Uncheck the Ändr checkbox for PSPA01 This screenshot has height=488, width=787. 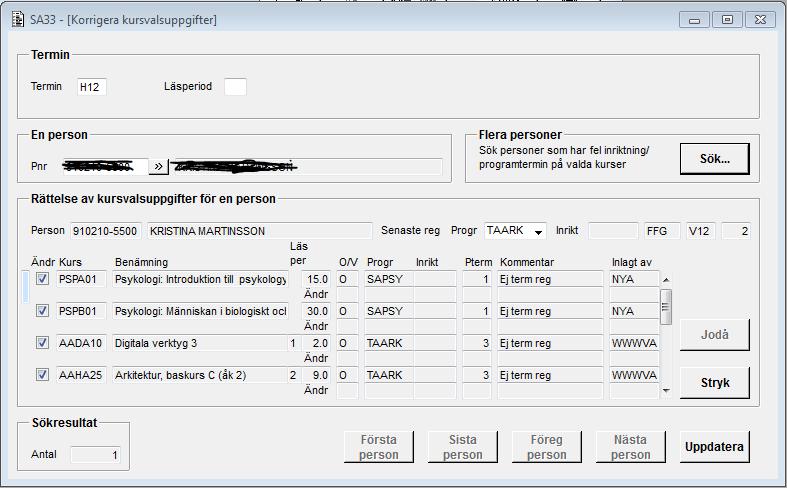[x=42, y=279]
